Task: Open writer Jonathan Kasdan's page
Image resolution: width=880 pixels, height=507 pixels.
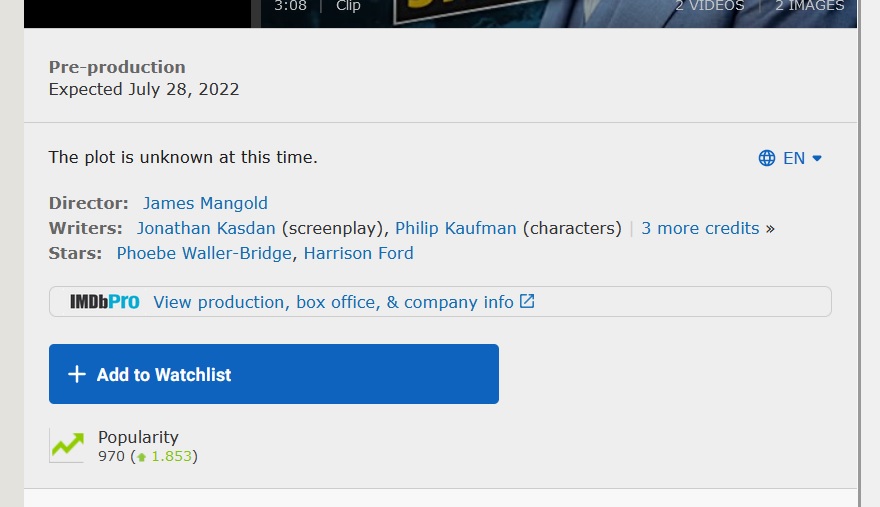Action: tap(206, 229)
